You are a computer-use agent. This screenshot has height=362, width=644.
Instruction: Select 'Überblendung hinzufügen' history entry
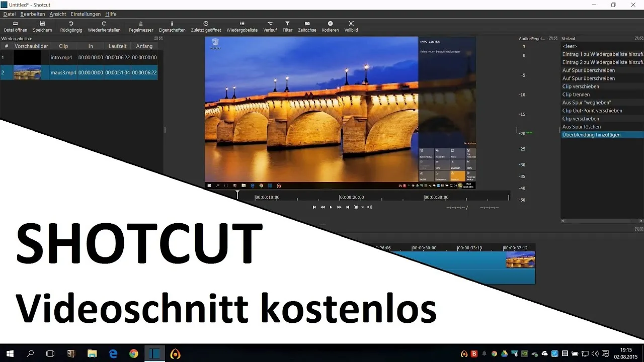coord(602,135)
